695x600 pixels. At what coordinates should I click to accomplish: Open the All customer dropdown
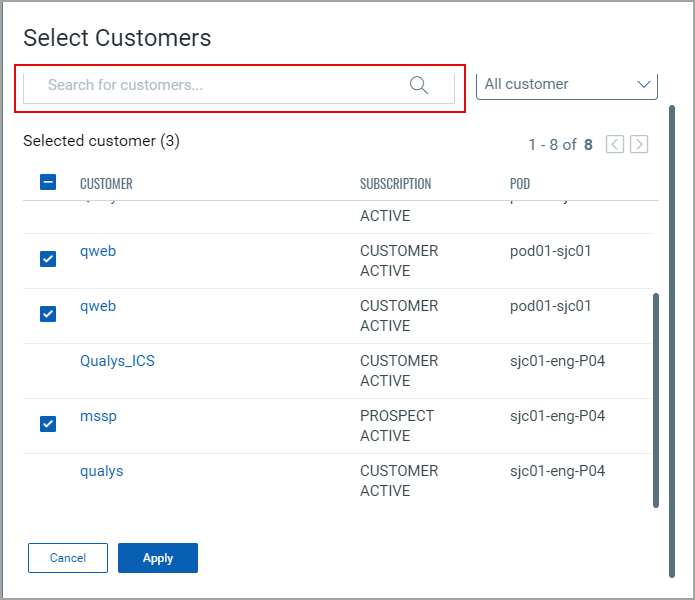click(x=566, y=85)
